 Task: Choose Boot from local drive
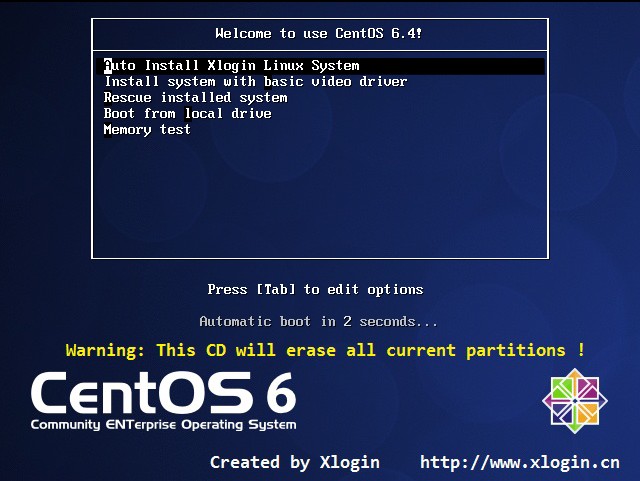(x=187, y=114)
